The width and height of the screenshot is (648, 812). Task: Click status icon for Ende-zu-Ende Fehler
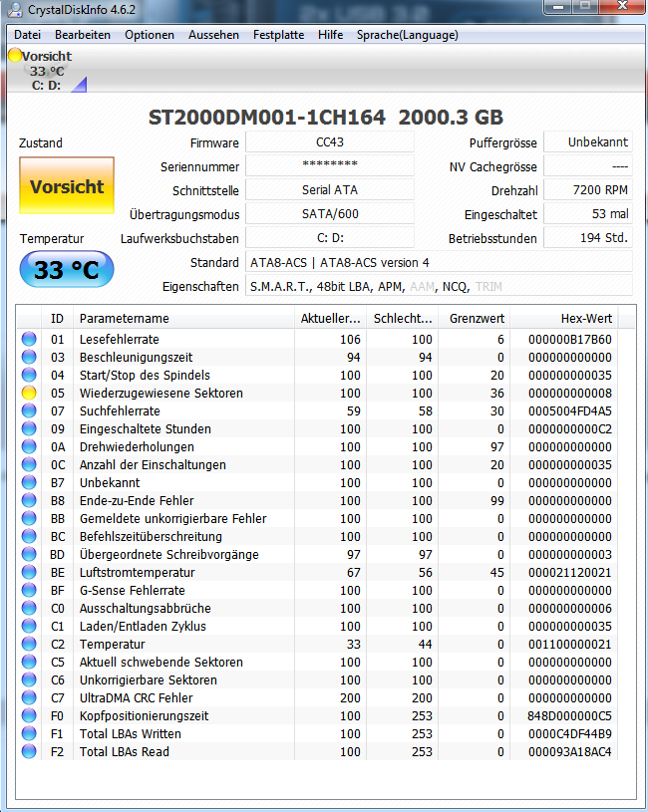(x=29, y=500)
